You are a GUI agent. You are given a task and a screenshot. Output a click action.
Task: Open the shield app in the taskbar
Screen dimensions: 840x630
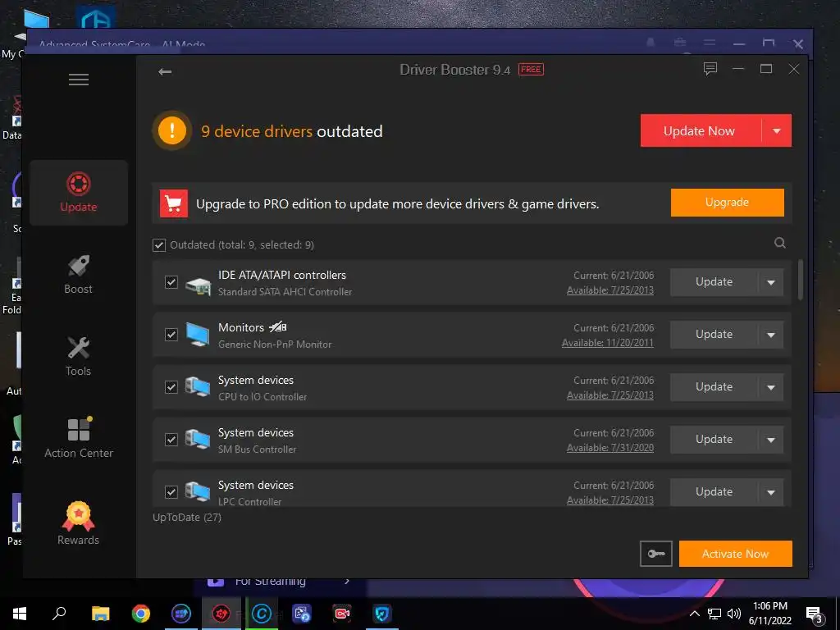click(382, 614)
